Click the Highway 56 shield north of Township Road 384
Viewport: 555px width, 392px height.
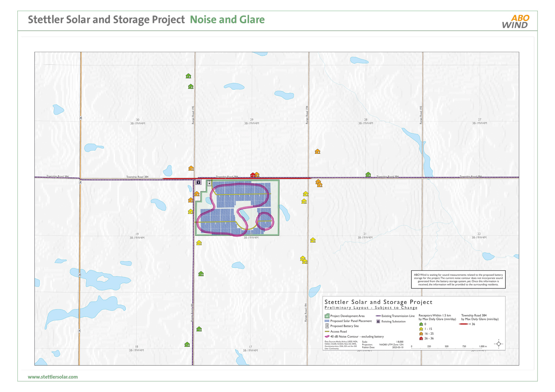(x=80, y=118)
